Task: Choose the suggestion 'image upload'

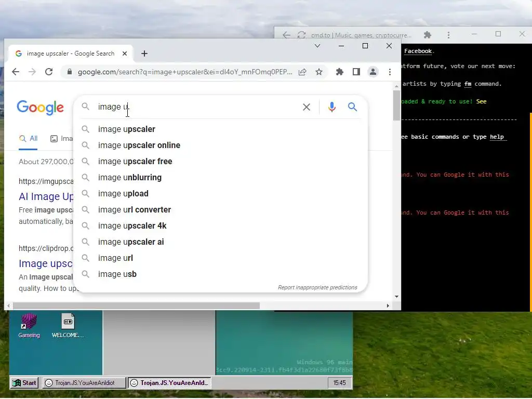Action: click(220, 194)
